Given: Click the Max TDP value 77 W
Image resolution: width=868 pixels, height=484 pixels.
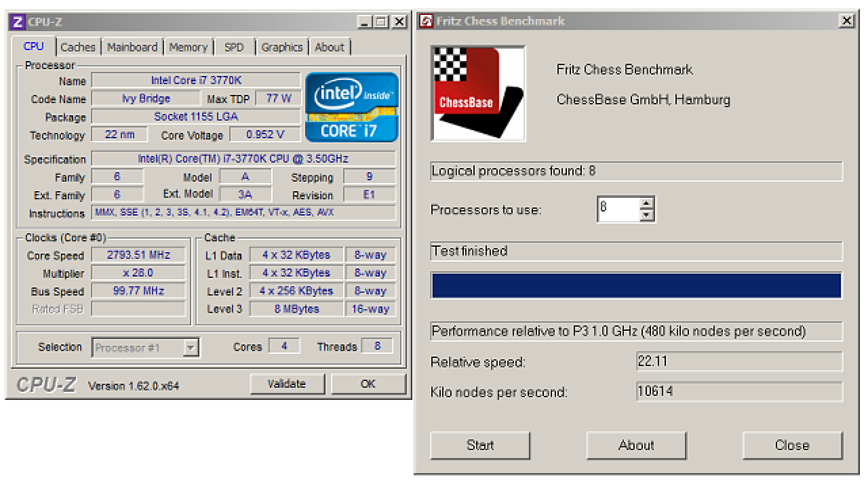Looking at the screenshot, I should click(x=278, y=99).
